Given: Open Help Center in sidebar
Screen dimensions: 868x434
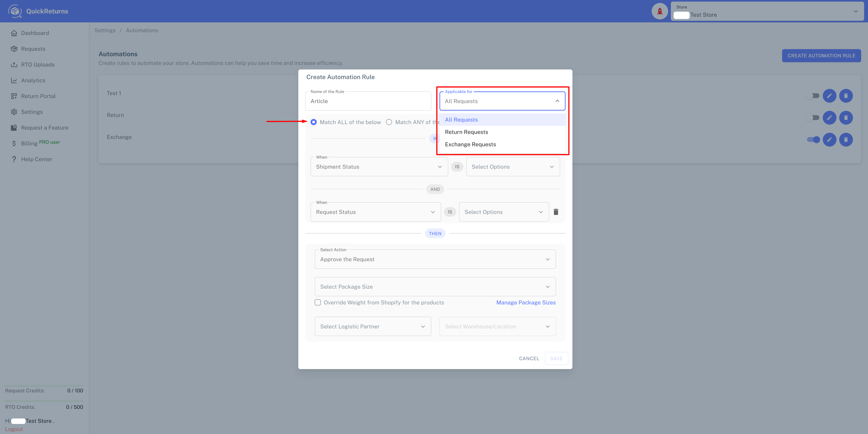Looking at the screenshot, I should pos(37,159).
